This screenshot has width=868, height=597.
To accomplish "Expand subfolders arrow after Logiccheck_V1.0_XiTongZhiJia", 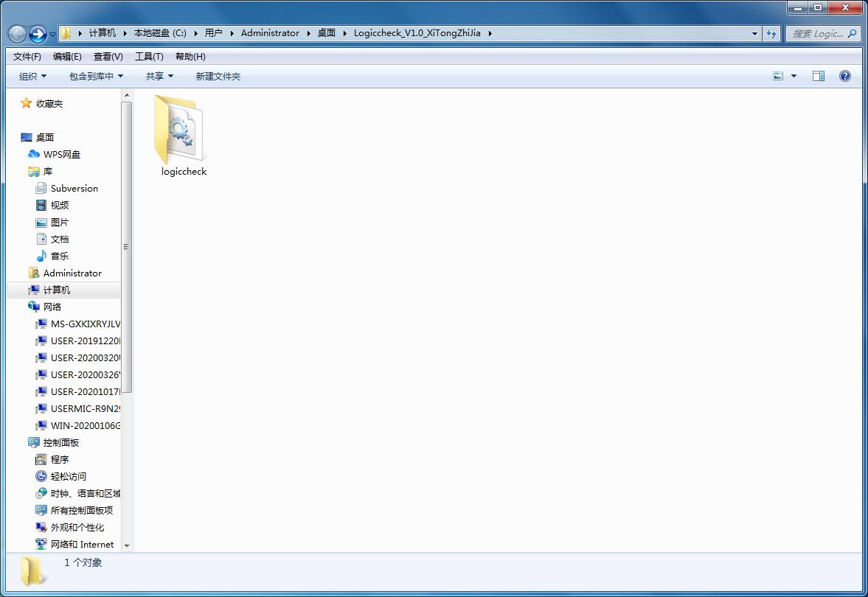I will click(x=490, y=33).
